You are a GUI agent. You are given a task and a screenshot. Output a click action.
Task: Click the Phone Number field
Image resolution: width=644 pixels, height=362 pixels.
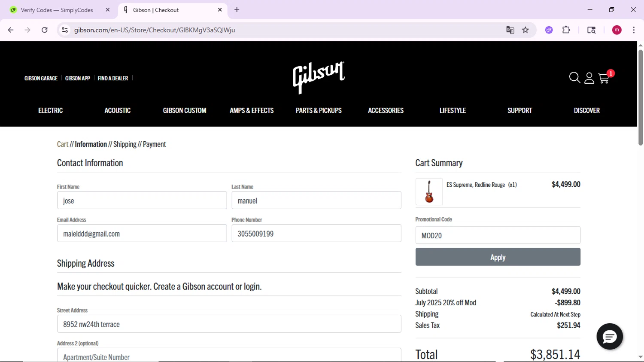pos(316,234)
